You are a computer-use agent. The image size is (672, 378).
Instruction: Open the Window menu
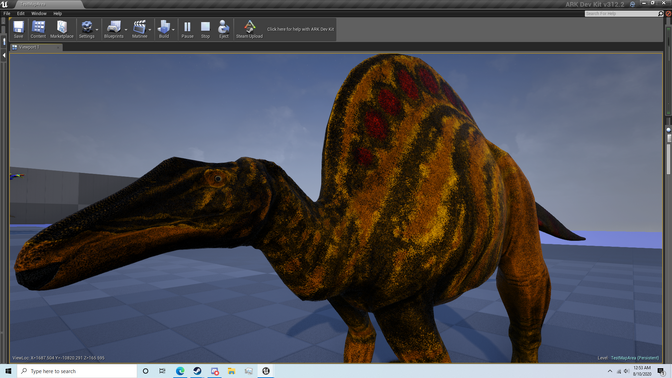pyautogui.click(x=39, y=13)
